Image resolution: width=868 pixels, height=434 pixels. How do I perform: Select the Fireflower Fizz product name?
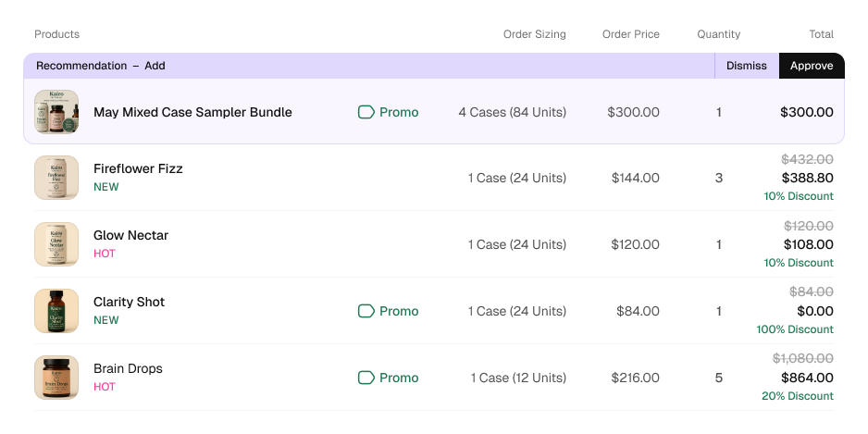click(138, 168)
